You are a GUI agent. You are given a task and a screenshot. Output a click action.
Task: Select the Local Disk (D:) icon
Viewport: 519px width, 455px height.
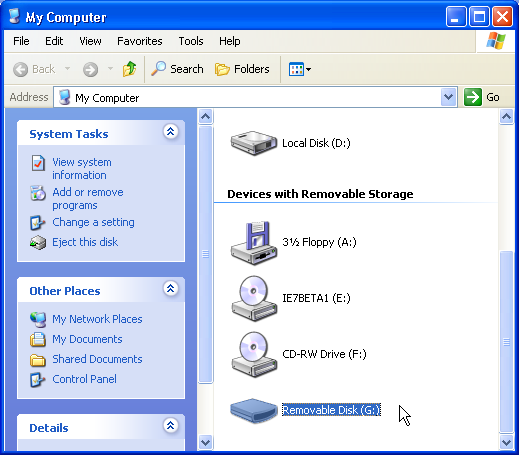(x=254, y=143)
